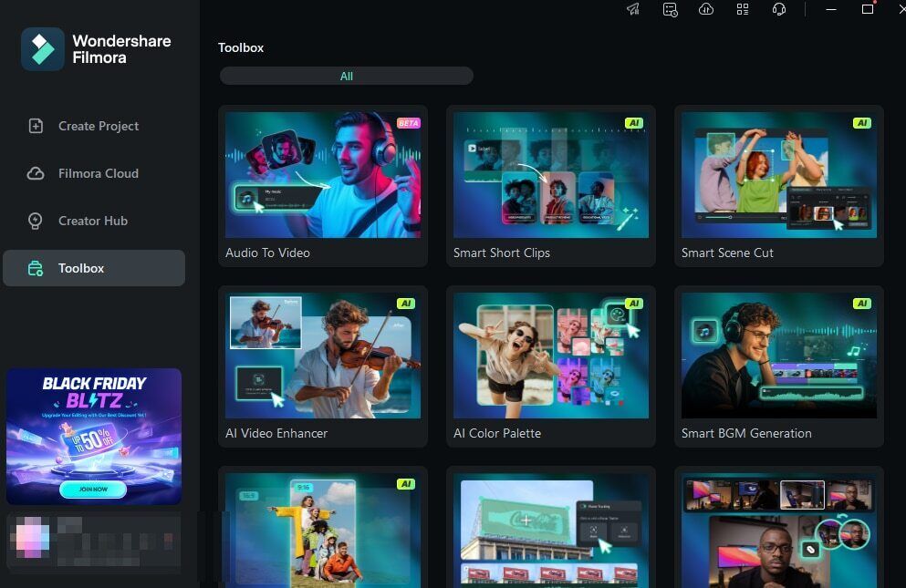Click AI badge on AI Color Palette card
The width and height of the screenshot is (906, 588).
point(634,304)
